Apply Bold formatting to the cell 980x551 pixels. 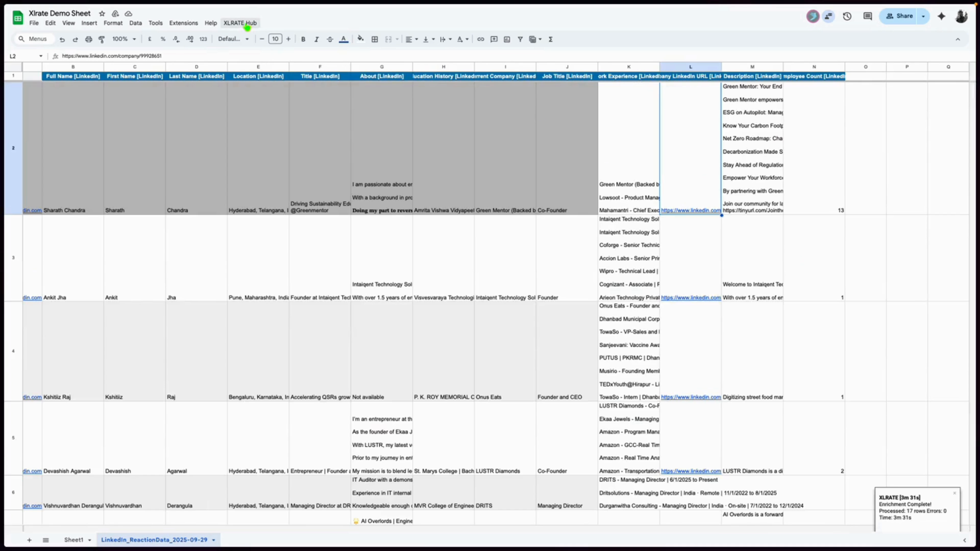pyautogui.click(x=303, y=39)
